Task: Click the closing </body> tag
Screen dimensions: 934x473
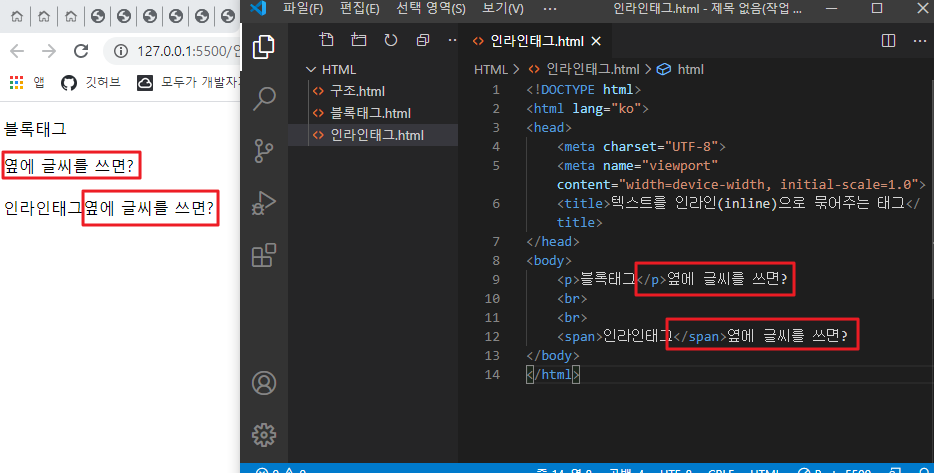Action: [553, 356]
